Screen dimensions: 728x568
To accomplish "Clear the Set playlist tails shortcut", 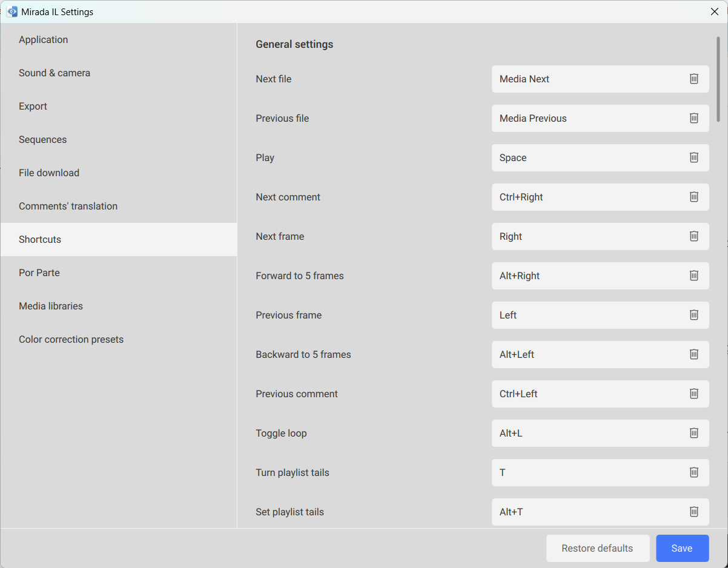I will pos(694,512).
